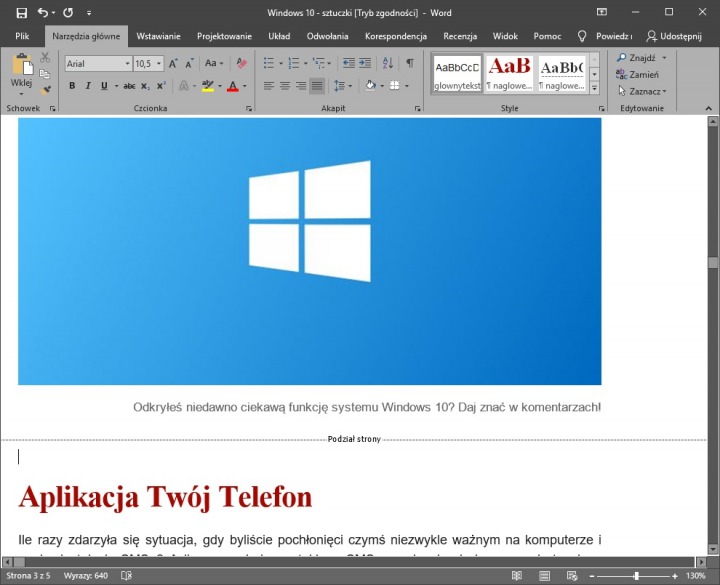Viewport: 720px width, 585px height.
Task: Toggle justified alignment
Action: [x=317, y=86]
